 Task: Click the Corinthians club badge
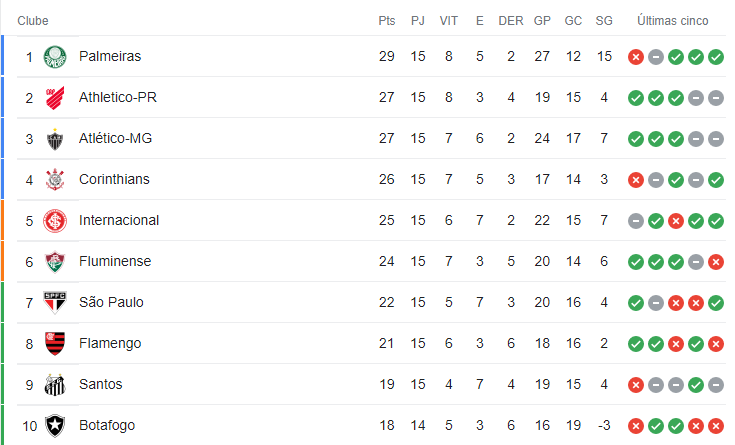[55, 180]
